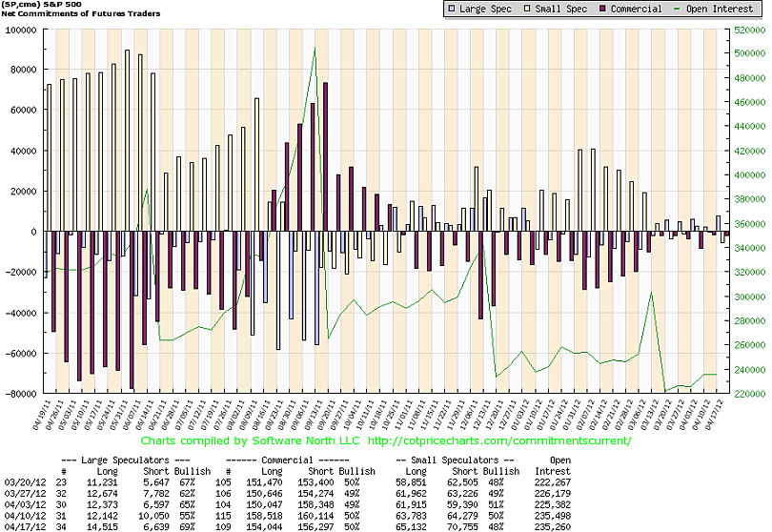This screenshot has height=532, width=772.
Task: Select Small Spec short value 59,390
Action: [462, 505]
